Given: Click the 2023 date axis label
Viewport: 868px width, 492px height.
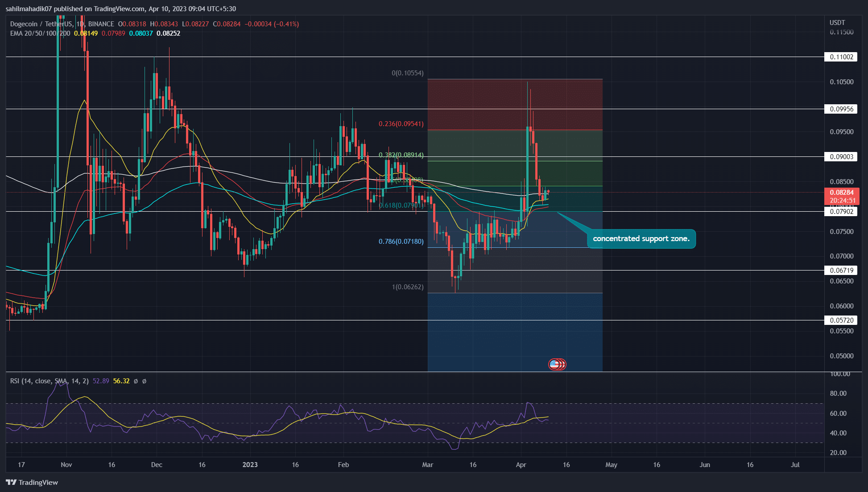Looking at the screenshot, I should coord(250,465).
